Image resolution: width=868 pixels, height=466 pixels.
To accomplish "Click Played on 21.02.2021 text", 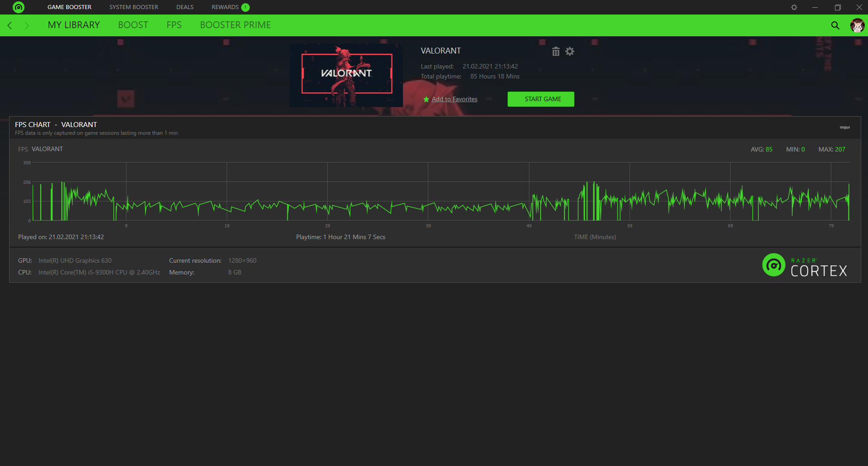I will [61, 237].
